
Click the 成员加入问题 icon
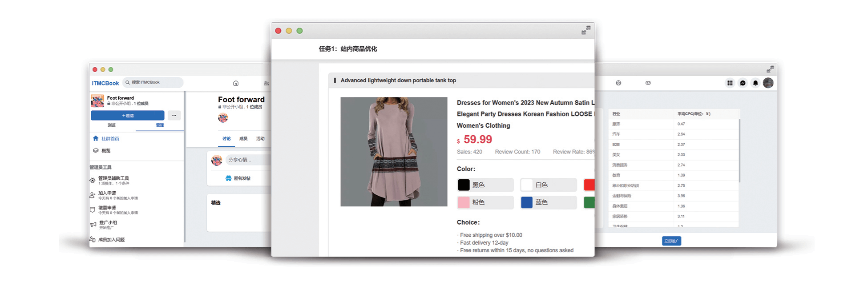92,239
